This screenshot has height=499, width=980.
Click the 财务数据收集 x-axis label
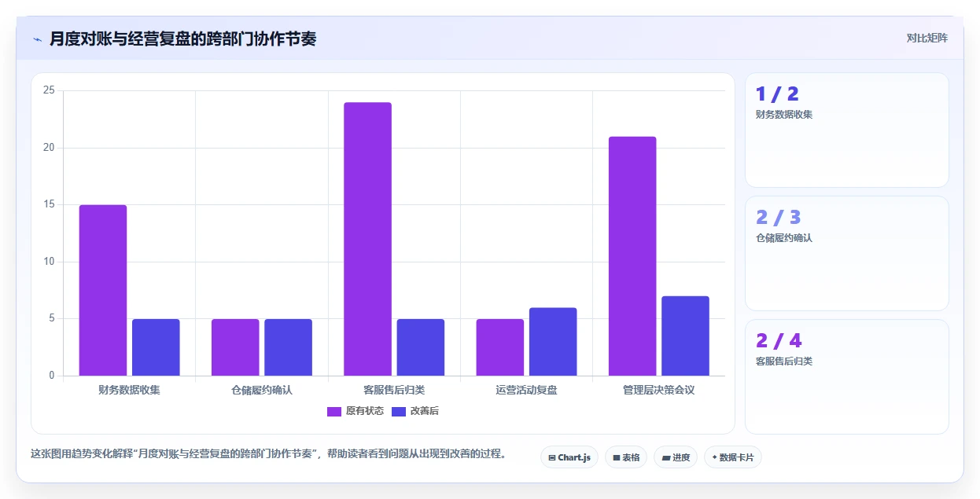tap(129, 390)
